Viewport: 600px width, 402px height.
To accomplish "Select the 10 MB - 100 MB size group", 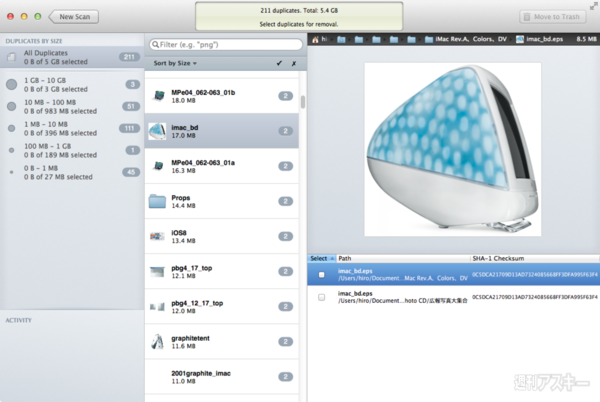I will 72,106.
